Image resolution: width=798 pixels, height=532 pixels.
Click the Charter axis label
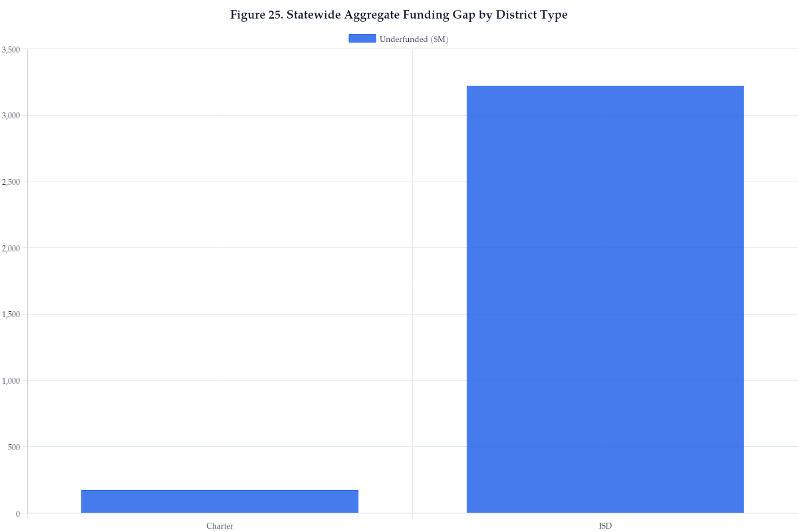[219, 526]
